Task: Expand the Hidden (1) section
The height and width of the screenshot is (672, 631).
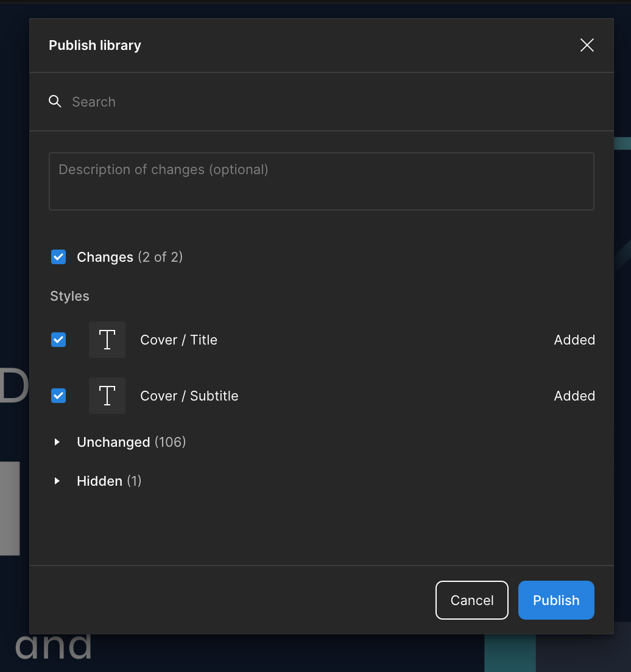Action: pos(57,481)
